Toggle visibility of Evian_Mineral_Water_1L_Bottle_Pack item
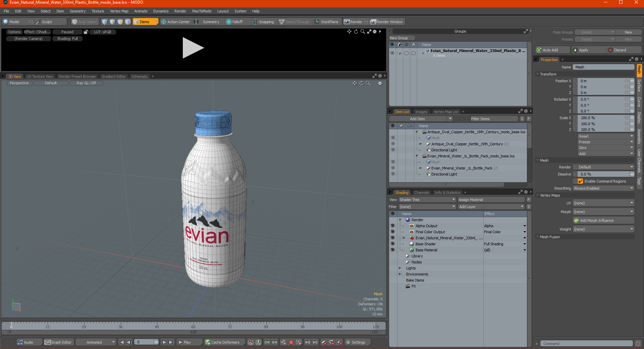Screen dimensions: 644x349 (393, 168)
